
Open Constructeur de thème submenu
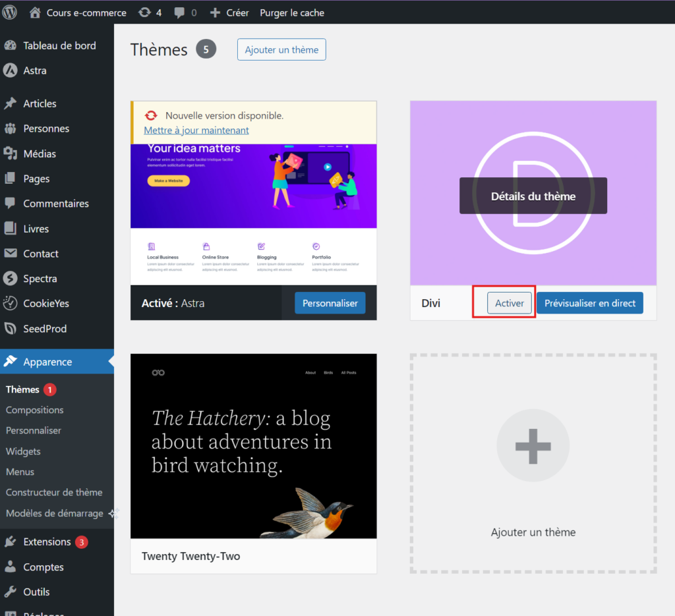[x=54, y=493]
